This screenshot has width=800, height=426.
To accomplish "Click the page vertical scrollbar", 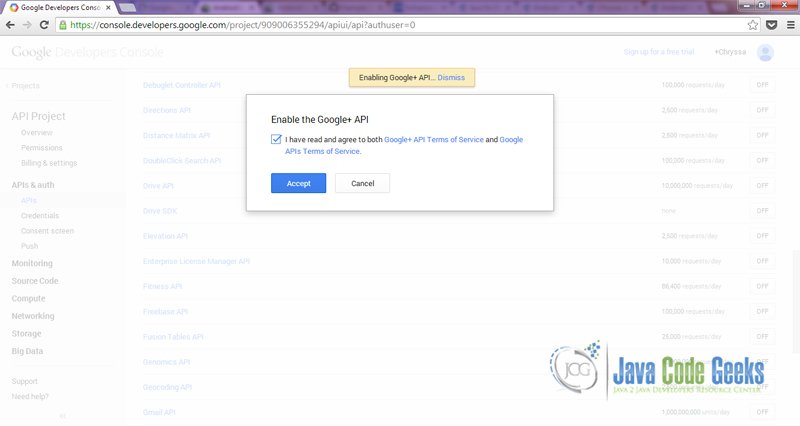I will (796, 301).
